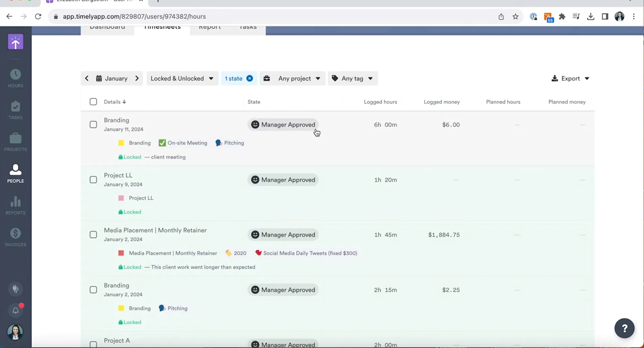The image size is (644, 348).
Task: Open the Any tag filter dropdown
Action: click(x=352, y=79)
